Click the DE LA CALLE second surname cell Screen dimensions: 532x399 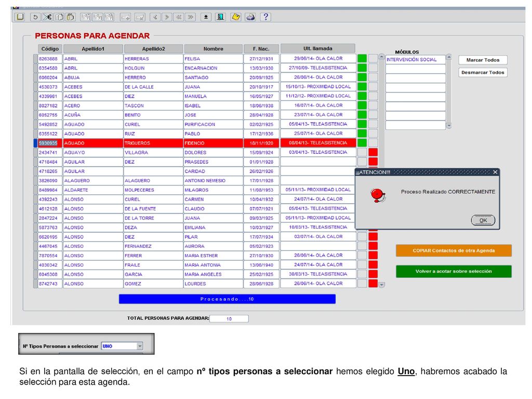coord(153,87)
